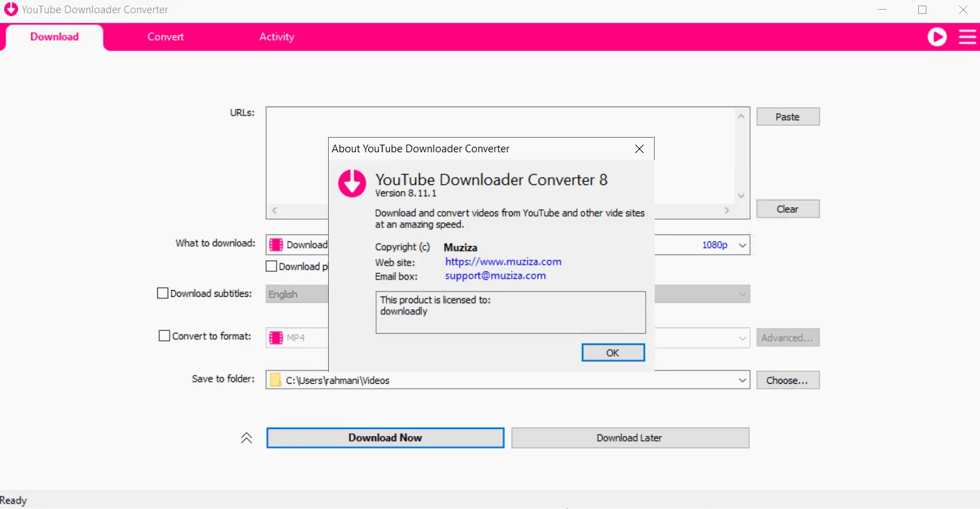Enable the Download subtitles checkbox
Screen dimensions: 980x509
pyautogui.click(x=163, y=293)
